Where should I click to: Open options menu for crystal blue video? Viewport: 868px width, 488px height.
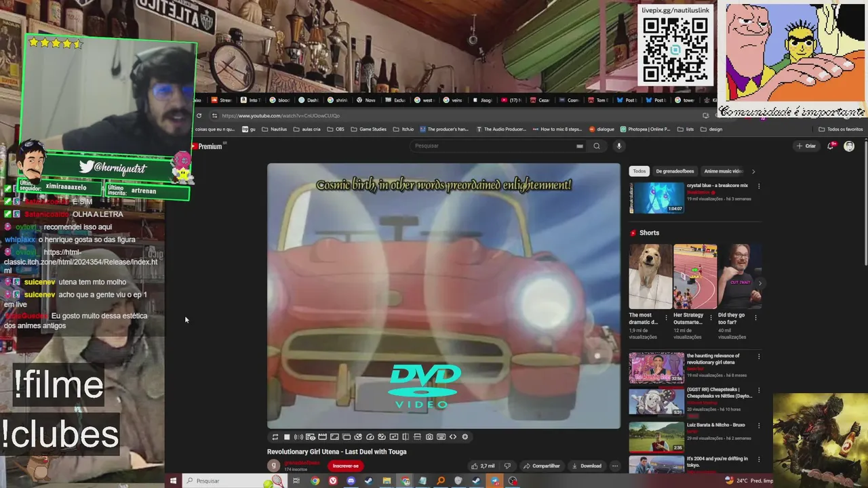[759, 186]
